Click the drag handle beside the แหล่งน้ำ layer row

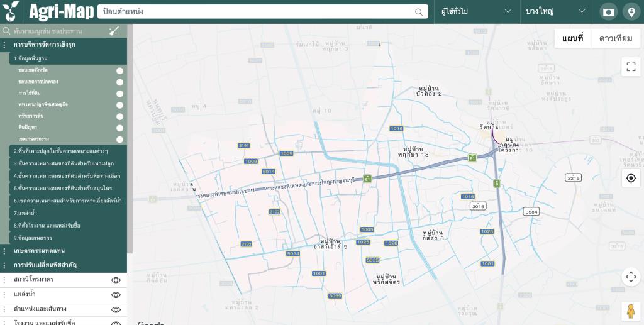click(4, 295)
